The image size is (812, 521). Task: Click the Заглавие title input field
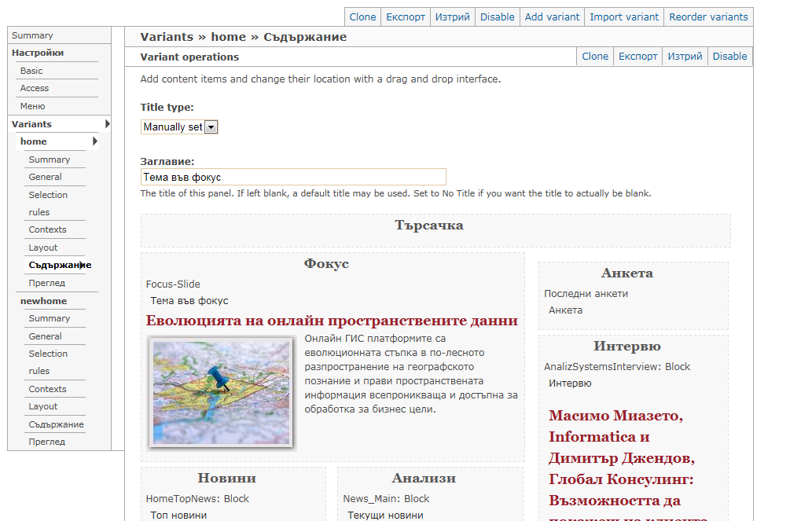click(293, 177)
